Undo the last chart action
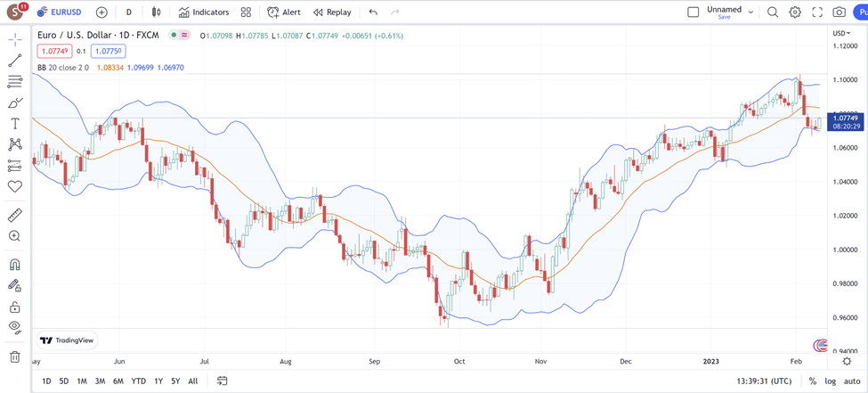 [373, 12]
